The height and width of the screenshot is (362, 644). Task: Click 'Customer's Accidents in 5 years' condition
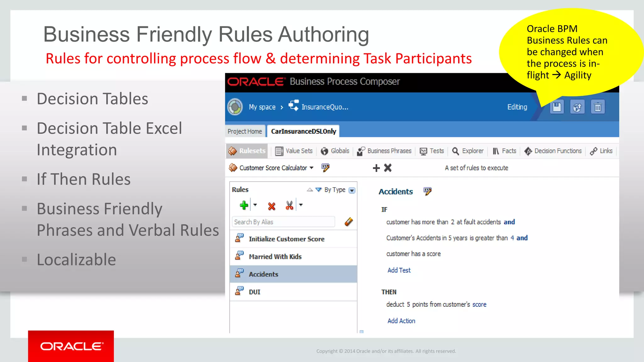point(427,238)
